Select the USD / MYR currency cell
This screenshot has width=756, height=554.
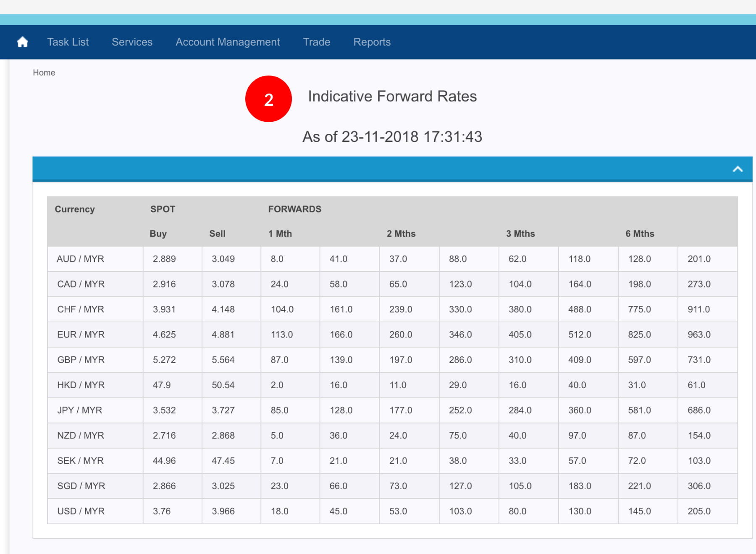tap(81, 511)
